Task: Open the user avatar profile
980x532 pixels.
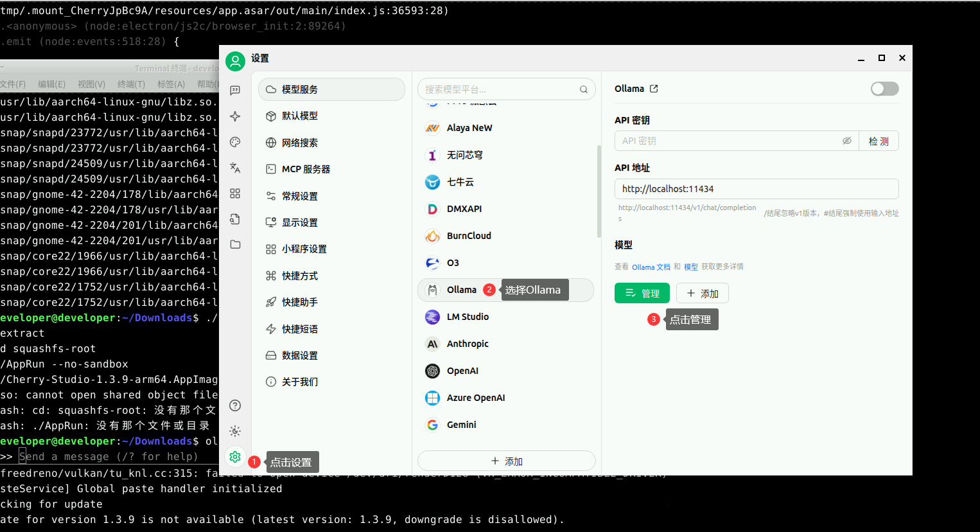Action: click(236, 61)
